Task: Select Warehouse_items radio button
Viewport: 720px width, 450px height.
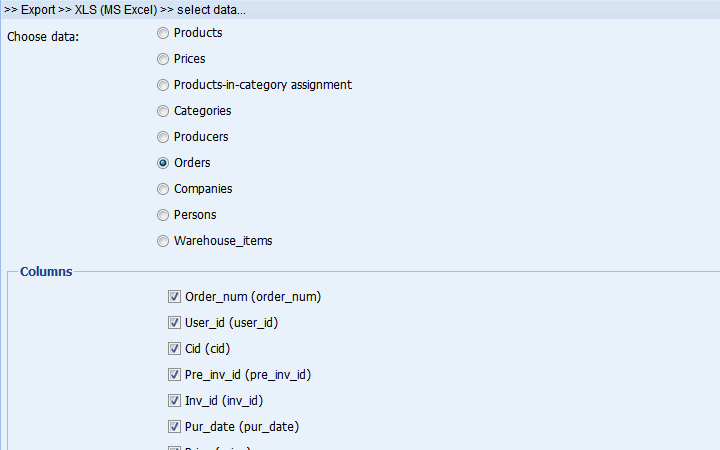Action: click(x=163, y=241)
